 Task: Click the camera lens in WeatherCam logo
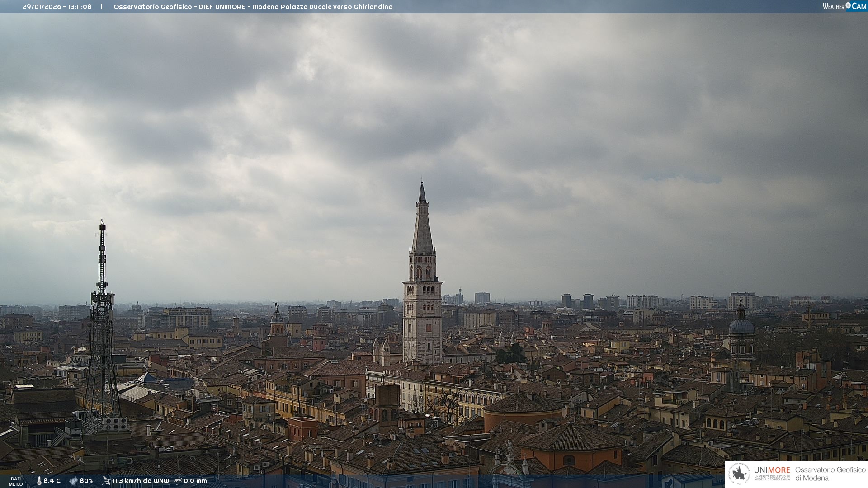click(848, 5)
